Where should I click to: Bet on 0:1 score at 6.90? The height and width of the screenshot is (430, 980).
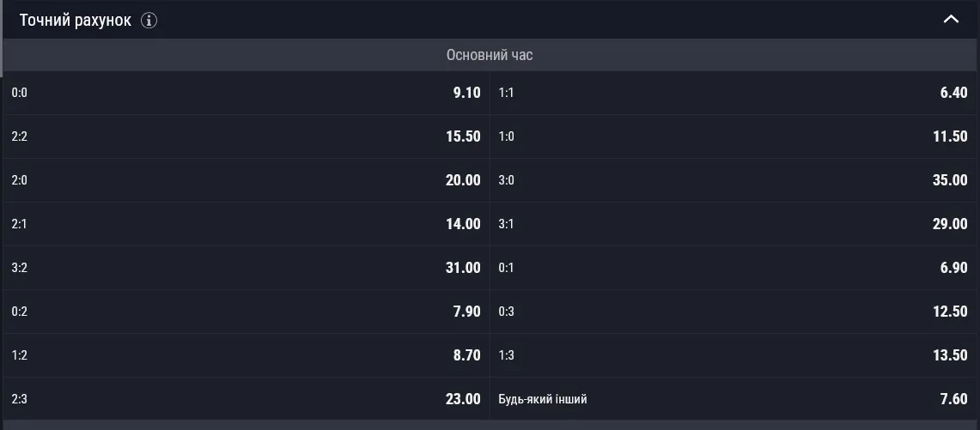click(x=733, y=268)
